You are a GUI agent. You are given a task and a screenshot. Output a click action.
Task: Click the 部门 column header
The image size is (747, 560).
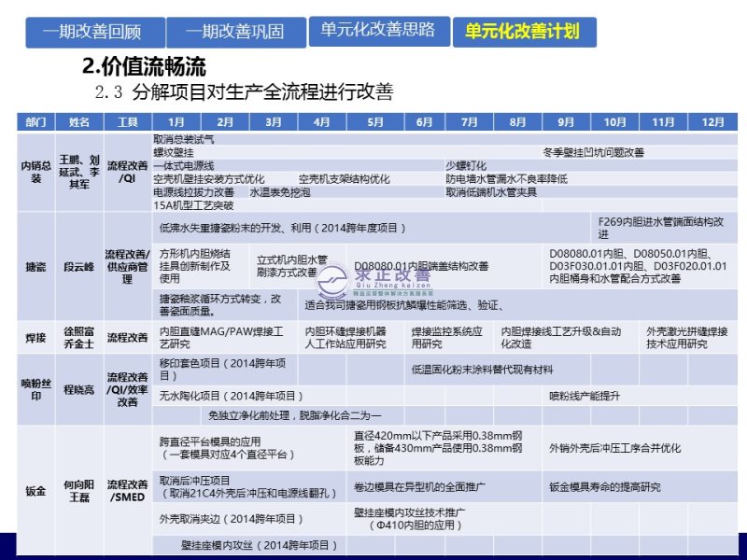pos(35,122)
